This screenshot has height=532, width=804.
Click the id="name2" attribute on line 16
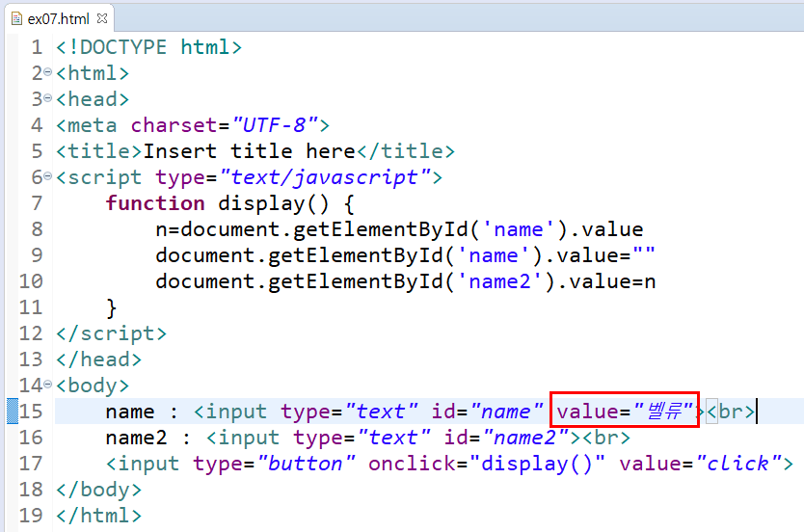506,438
